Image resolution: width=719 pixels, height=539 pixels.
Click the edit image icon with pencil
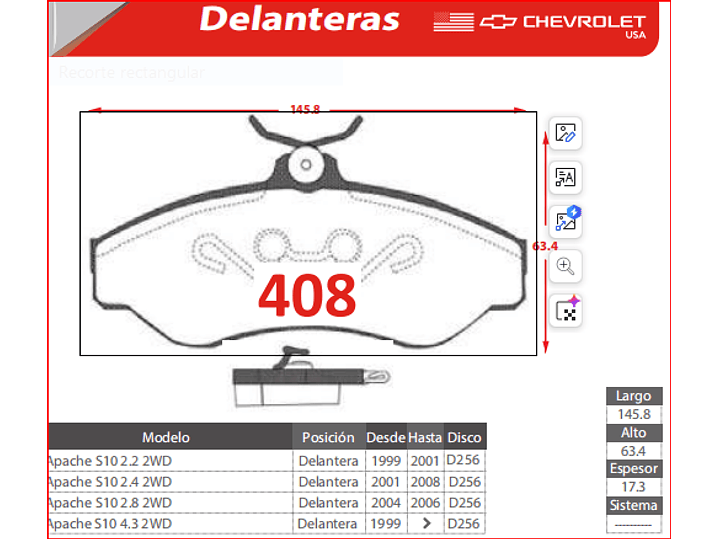coord(566,134)
